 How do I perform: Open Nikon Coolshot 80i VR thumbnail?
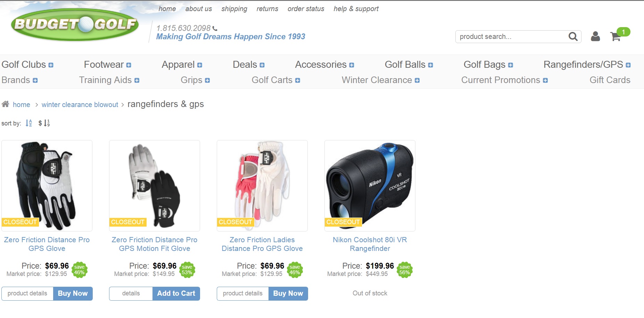[x=370, y=186]
